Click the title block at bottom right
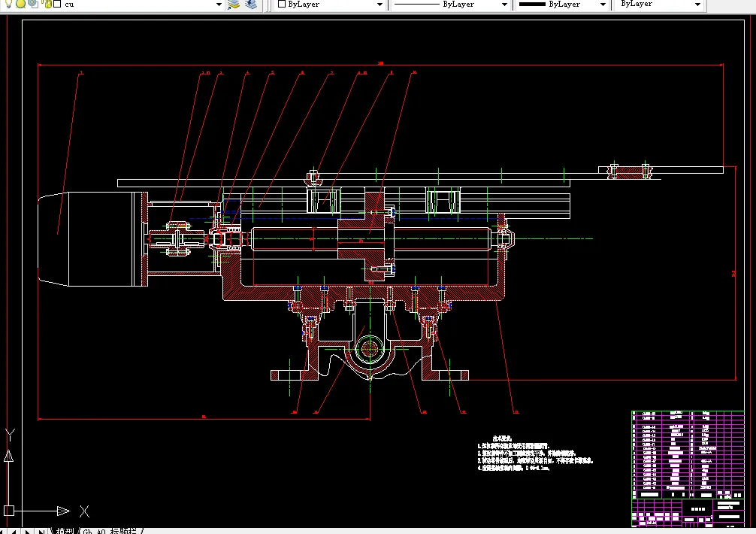The width and height of the screenshot is (756, 534). click(688, 513)
